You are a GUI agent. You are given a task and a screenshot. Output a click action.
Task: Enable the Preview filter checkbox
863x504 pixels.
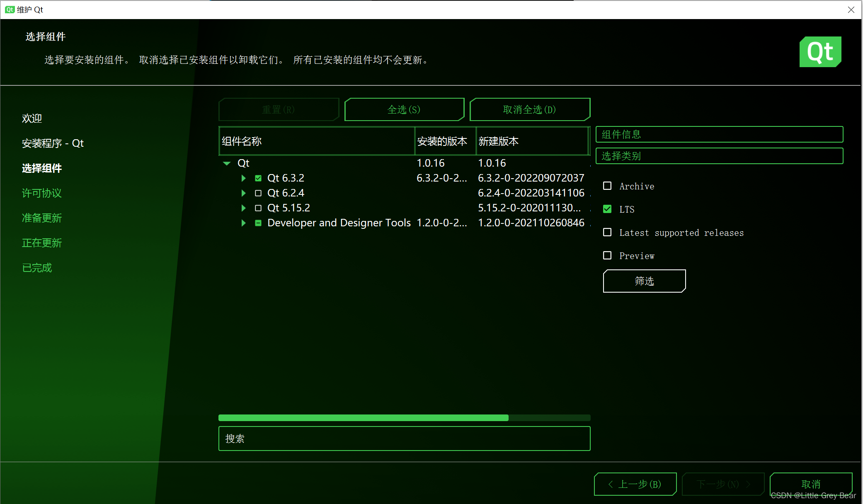(x=607, y=255)
